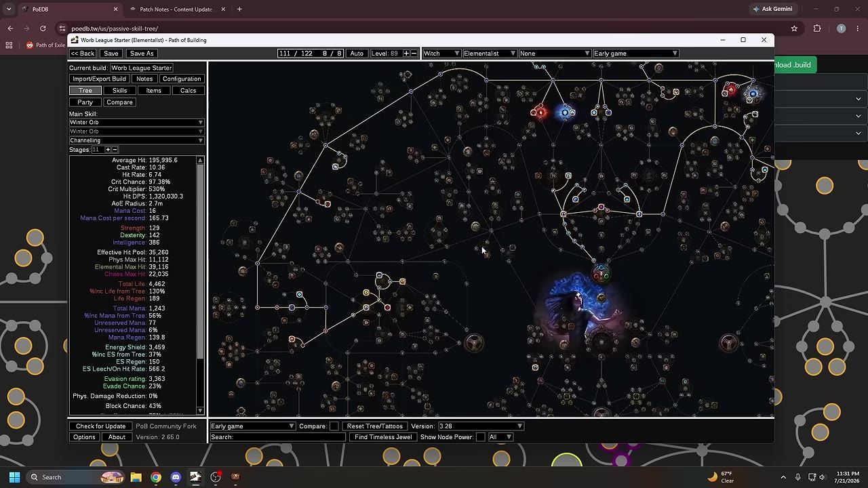Open a new Chrome tab
868x488 pixels.
(239, 9)
